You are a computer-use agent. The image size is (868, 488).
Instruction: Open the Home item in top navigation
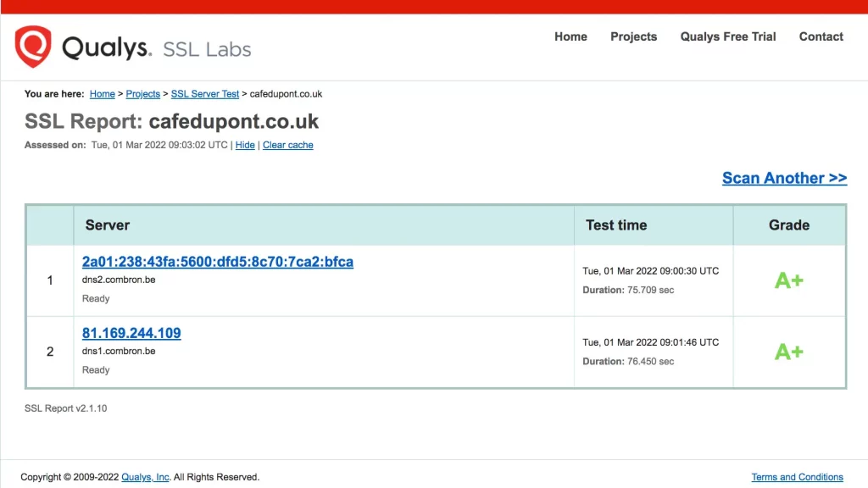[x=570, y=36]
